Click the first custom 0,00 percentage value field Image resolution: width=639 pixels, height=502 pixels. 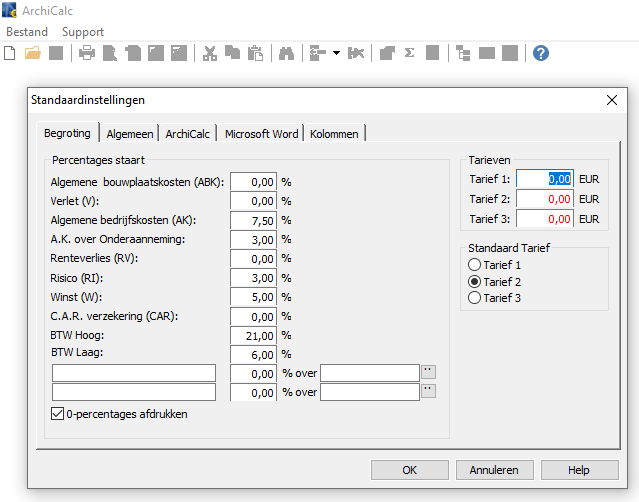point(253,374)
